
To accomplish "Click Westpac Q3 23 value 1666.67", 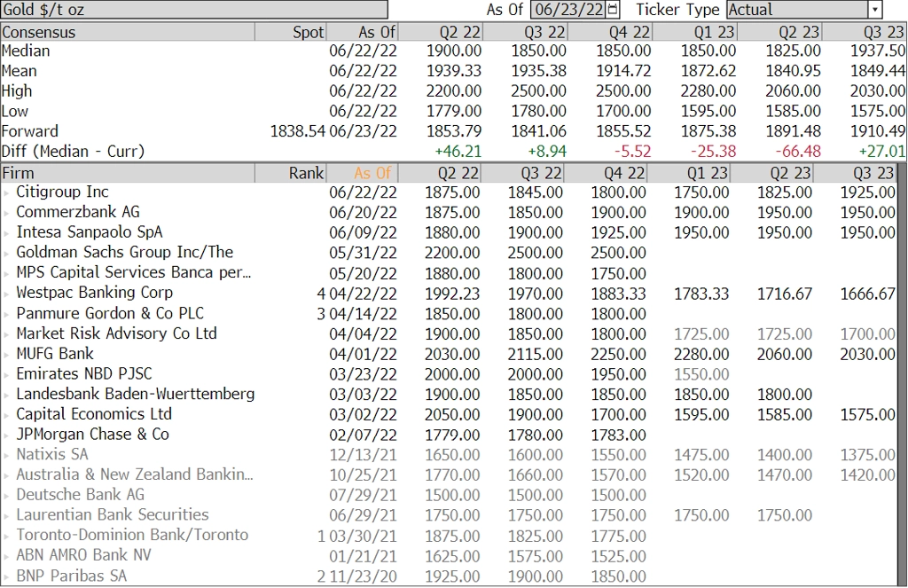I will pyautogui.click(x=867, y=294).
